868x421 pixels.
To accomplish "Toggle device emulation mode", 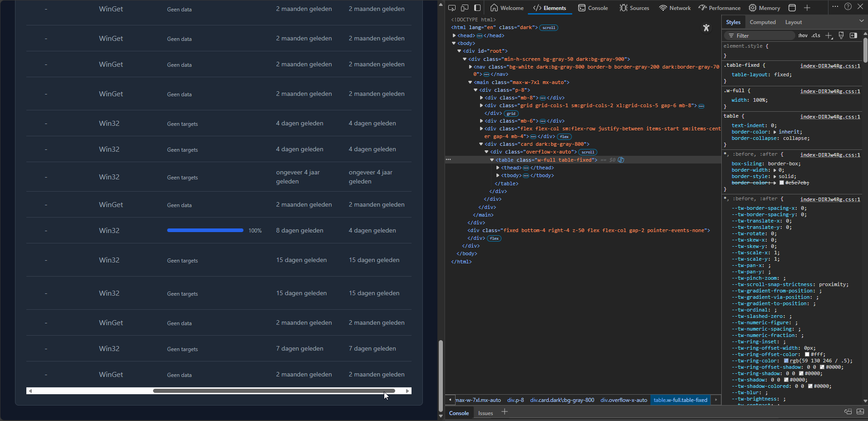I will point(465,8).
